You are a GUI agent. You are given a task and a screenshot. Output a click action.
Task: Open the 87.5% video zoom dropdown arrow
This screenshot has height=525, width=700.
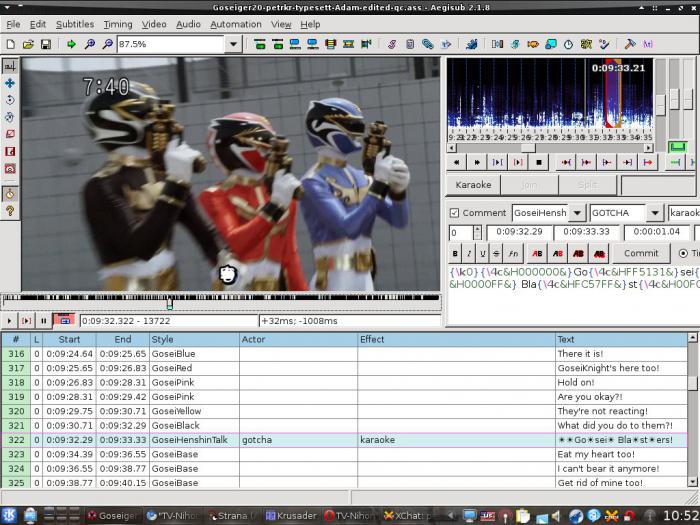(233, 44)
